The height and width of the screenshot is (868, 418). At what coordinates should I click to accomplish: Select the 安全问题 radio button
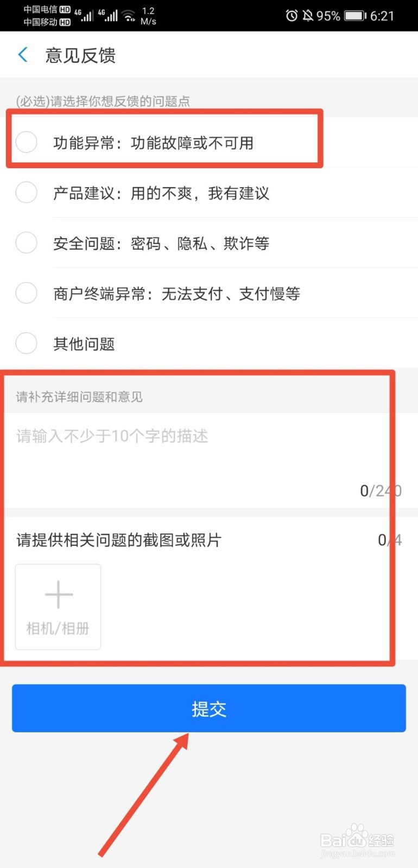coord(27,243)
